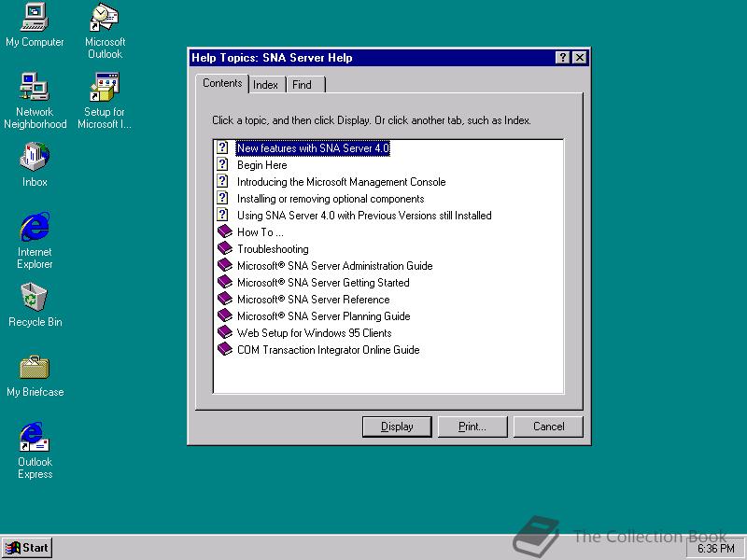The width and height of the screenshot is (747, 560).
Task: Select the "Begin Here" topic text
Action: pyautogui.click(x=262, y=165)
